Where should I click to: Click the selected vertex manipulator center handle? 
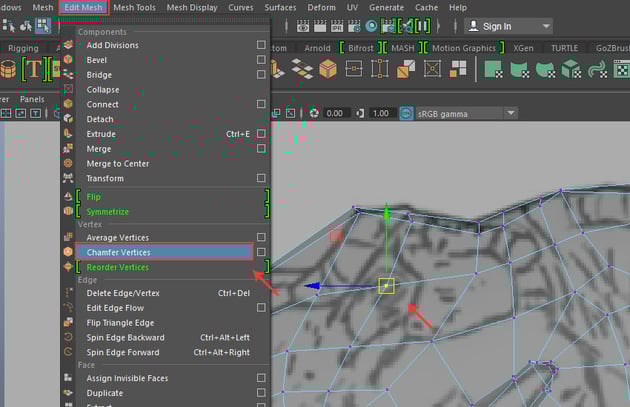[386, 286]
